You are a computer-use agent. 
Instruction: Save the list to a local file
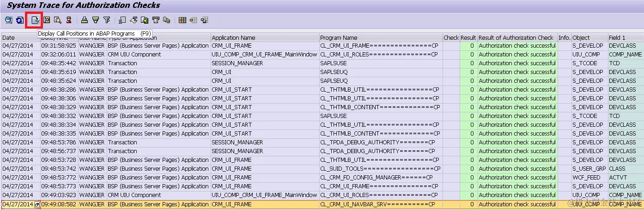pyautogui.click(x=145, y=20)
